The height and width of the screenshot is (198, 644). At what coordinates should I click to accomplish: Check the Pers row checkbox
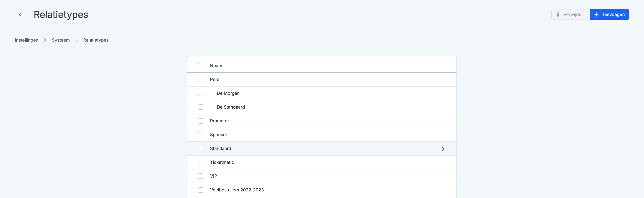point(200,79)
